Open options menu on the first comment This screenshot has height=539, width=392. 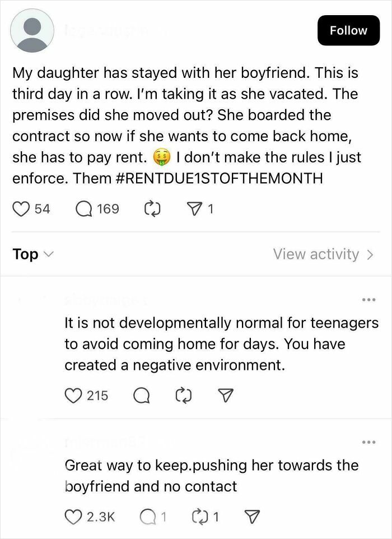tap(368, 300)
